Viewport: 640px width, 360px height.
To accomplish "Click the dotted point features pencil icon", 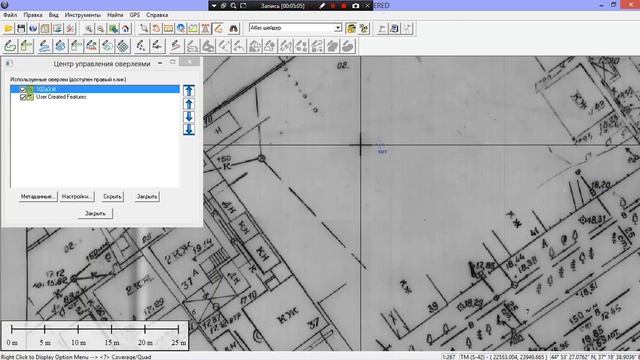I will coord(141,46).
